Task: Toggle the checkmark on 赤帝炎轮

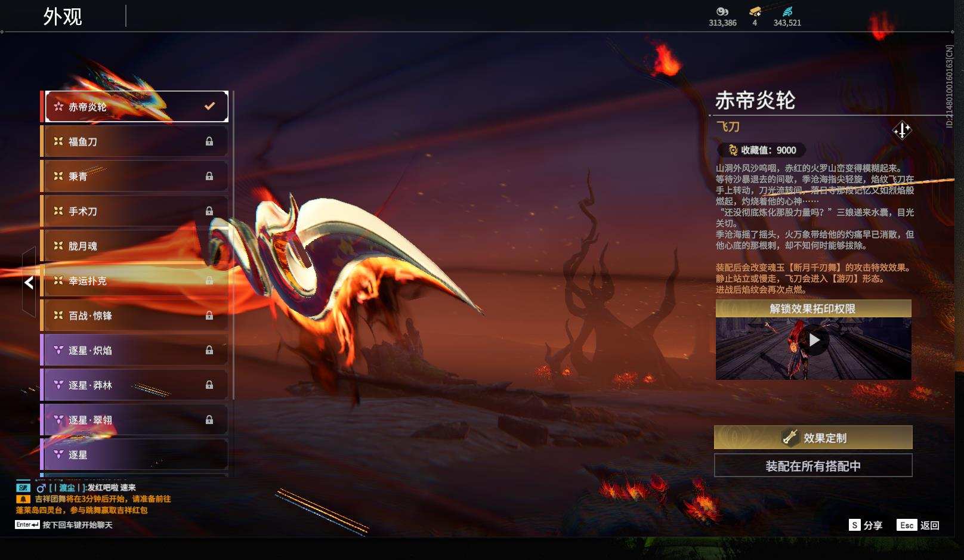Action: (x=209, y=106)
